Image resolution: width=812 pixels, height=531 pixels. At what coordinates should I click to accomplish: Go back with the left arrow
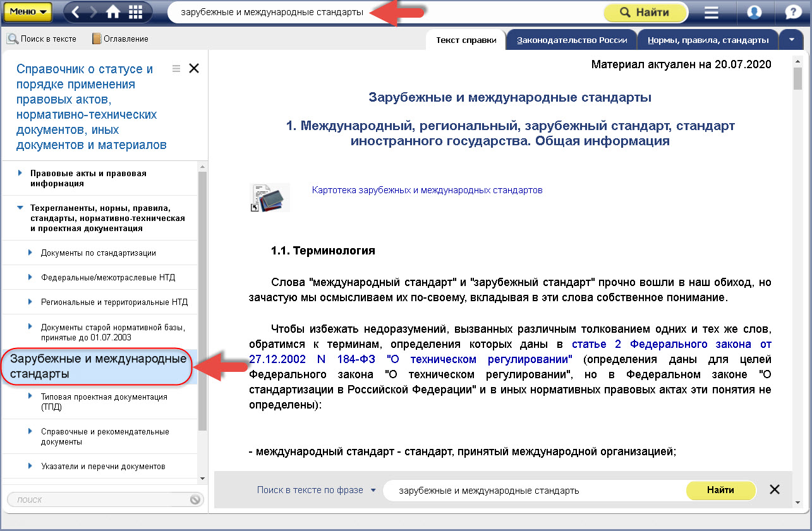point(75,12)
